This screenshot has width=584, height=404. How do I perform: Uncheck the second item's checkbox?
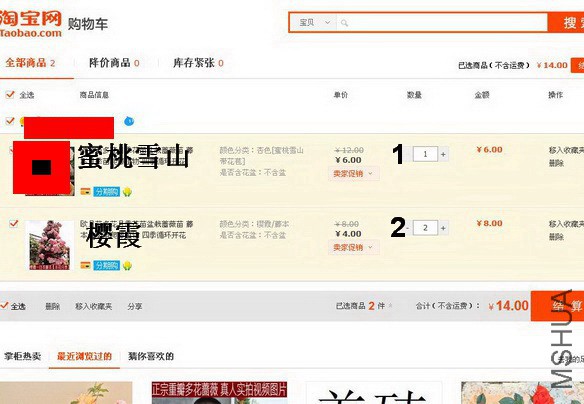tap(14, 223)
